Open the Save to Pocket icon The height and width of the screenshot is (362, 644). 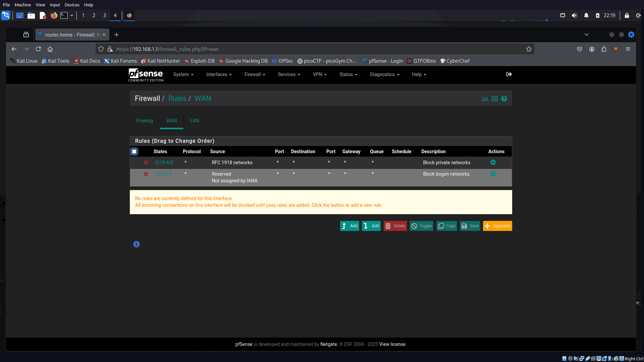[580, 49]
